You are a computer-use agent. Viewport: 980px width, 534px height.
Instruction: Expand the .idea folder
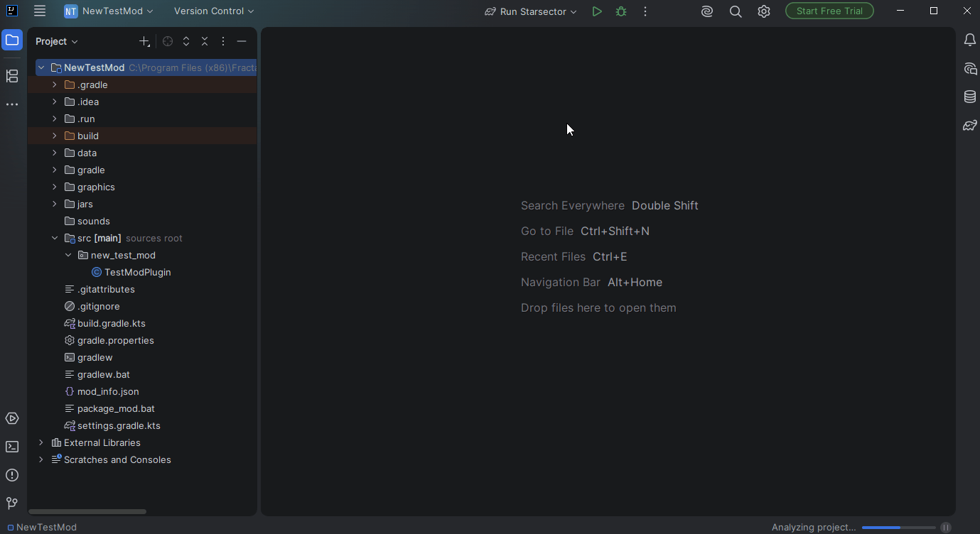tap(55, 102)
